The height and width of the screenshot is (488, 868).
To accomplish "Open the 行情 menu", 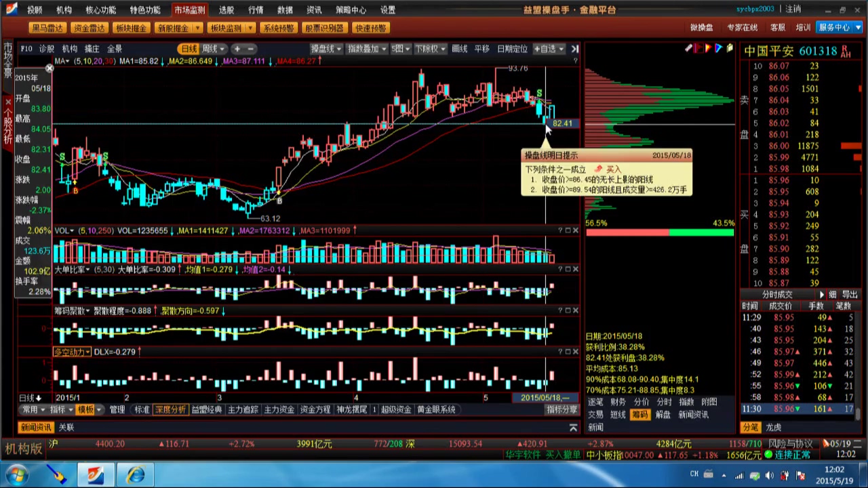I will point(256,9).
